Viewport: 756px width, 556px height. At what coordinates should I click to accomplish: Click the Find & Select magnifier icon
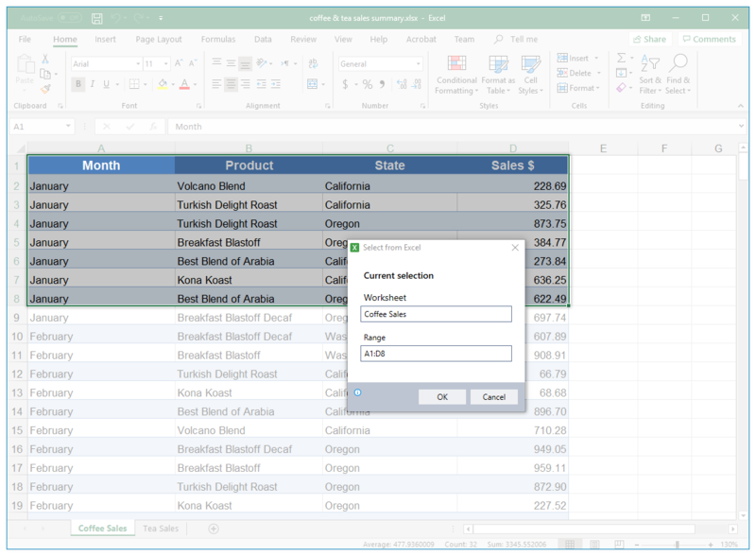coord(678,63)
